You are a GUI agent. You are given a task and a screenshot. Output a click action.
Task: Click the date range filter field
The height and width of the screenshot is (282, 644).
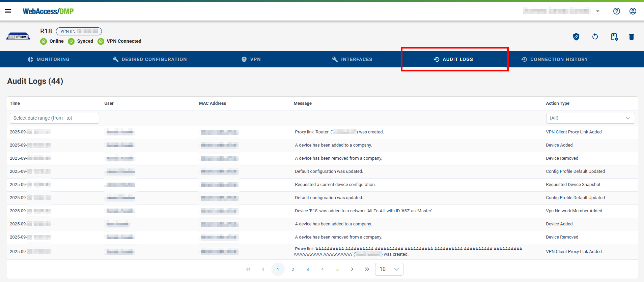tap(54, 118)
